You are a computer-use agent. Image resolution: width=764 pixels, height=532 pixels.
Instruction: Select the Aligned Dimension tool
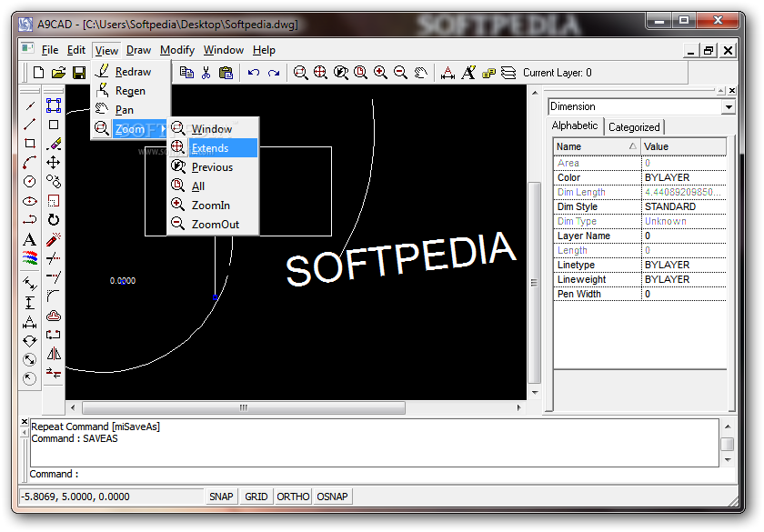point(30,283)
